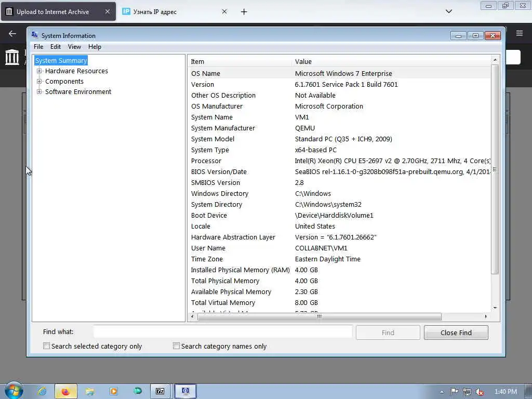Open a new browser tab

click(x=244, y=12)
